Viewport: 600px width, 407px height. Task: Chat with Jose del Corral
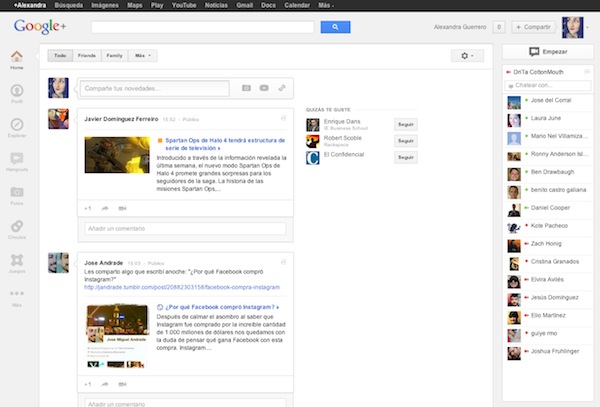coord(548,103)
